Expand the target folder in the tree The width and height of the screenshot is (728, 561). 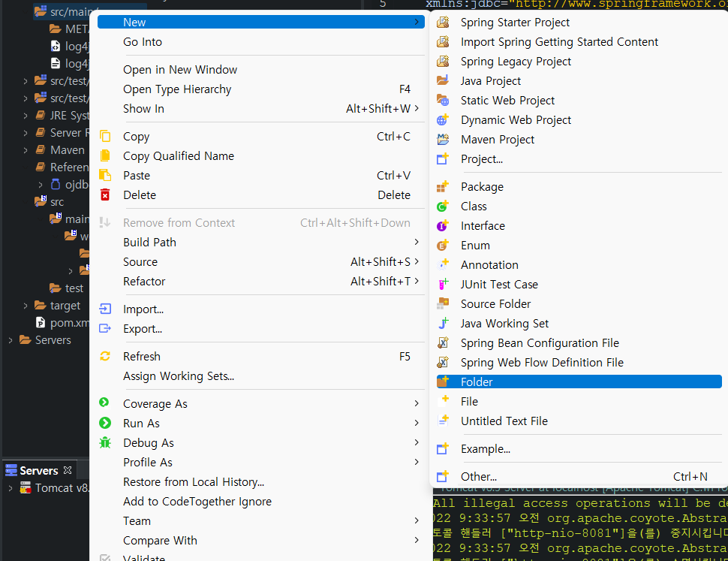click(26, 306)
